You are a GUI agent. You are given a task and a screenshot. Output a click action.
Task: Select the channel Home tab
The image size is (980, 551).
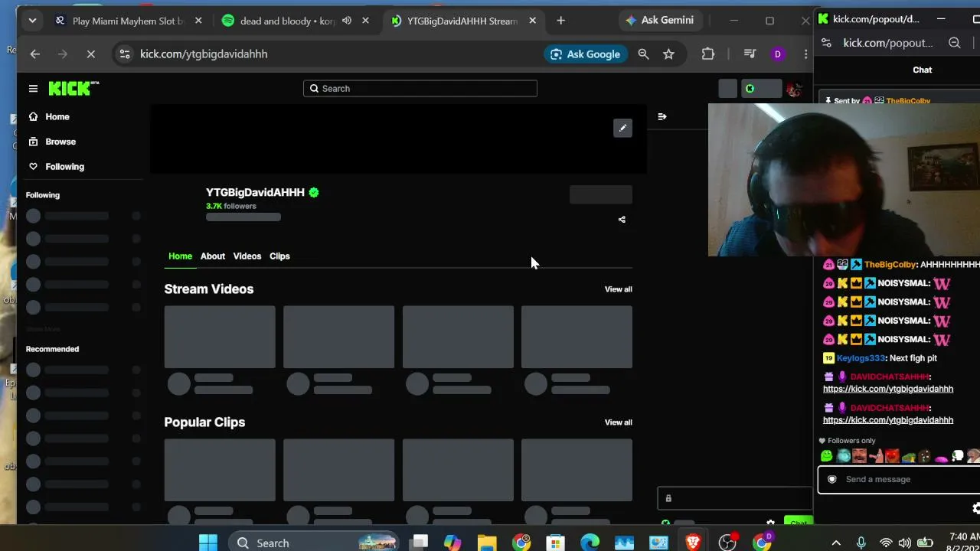180,256
